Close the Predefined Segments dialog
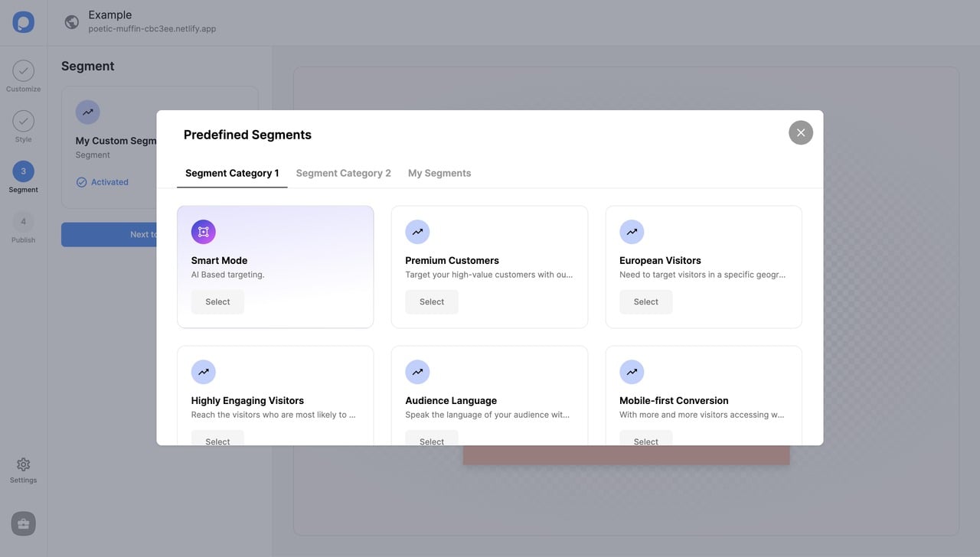The height and width of the screenshot is (557, 980). 801,132
